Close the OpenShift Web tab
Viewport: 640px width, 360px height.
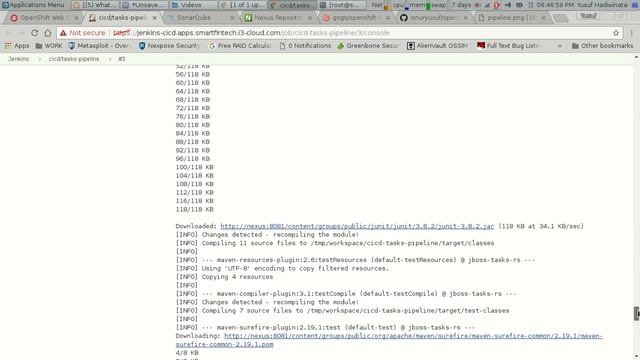76,18
